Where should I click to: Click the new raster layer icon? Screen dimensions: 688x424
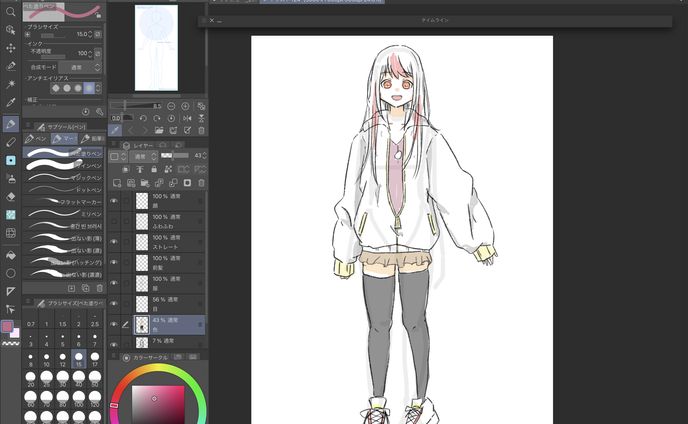click(x=117, y=183)
